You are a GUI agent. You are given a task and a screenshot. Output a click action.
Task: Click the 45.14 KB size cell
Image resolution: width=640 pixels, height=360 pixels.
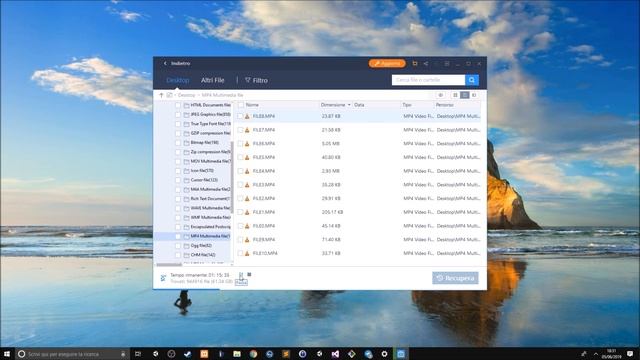coord(331,226)
